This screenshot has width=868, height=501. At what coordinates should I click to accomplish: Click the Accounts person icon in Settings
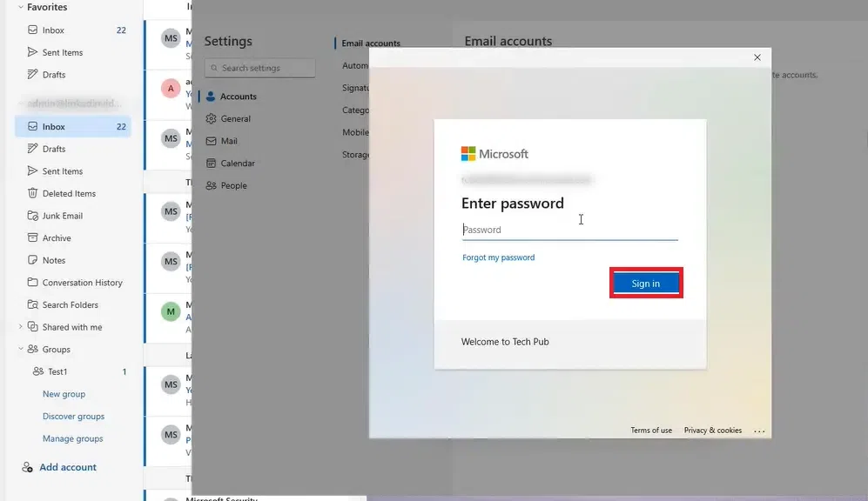pos(211,97)
